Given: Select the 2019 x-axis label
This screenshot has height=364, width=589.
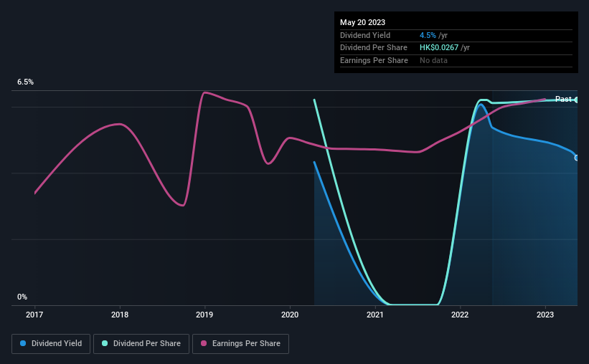Looking at the screenshot, I should tap(204, 315).
